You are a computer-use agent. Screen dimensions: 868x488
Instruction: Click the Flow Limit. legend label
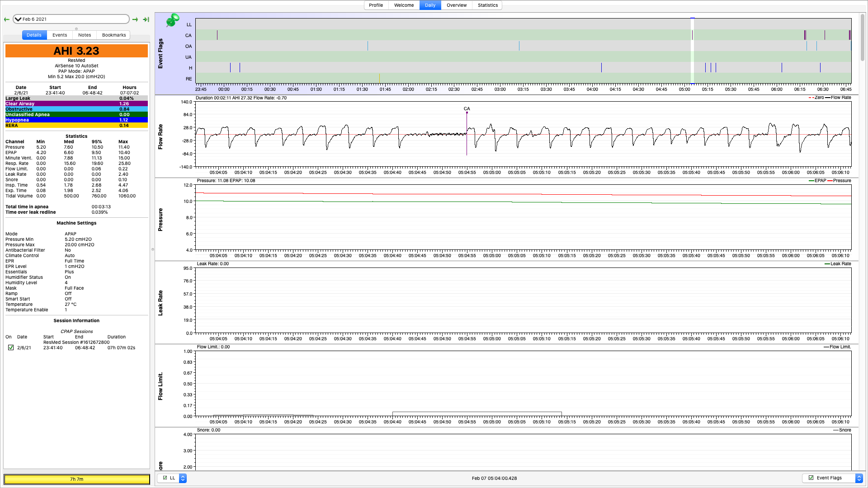[x=840, y=347]
